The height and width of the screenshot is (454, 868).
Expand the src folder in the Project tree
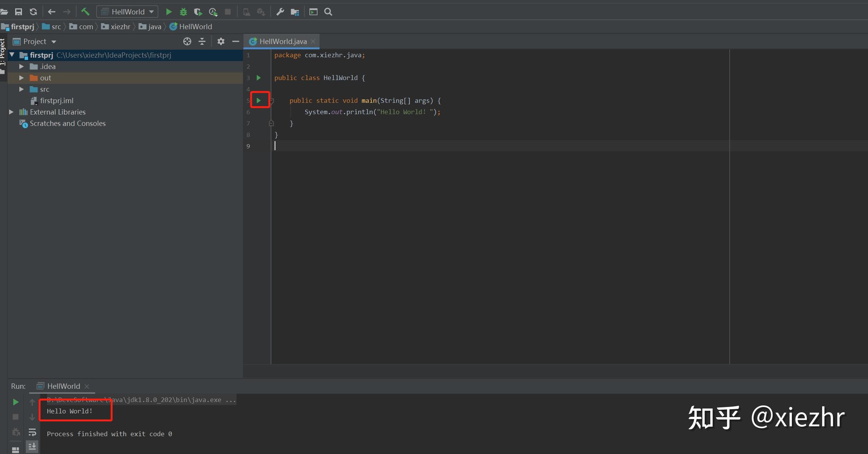[21, 89]
